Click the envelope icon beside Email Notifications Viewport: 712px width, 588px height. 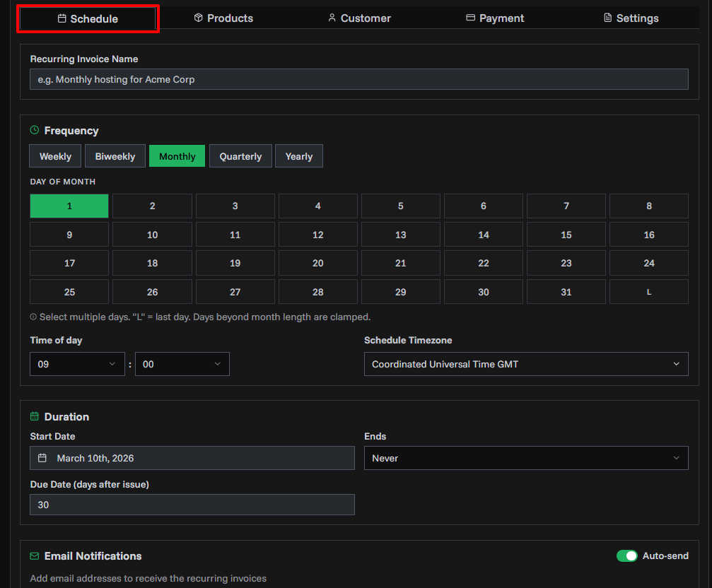[33, 556]
